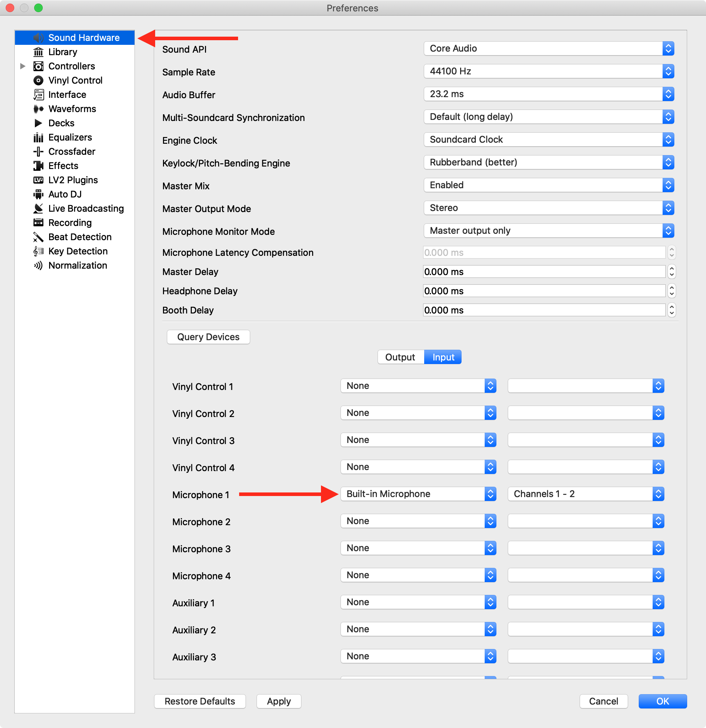Open Microphone 1 device dropdown
The height and width of the screenshot is (728, 706).
coord(418,494)
